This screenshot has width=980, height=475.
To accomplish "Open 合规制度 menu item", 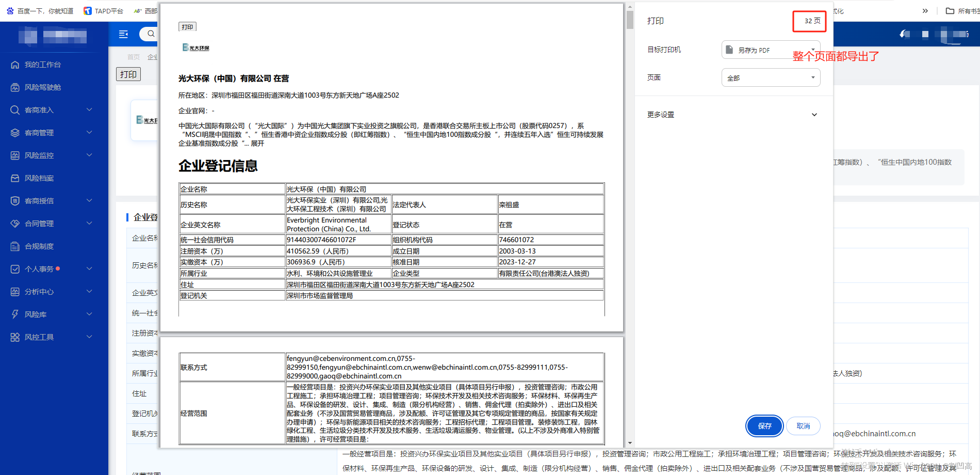I will (x=39, y=246).
